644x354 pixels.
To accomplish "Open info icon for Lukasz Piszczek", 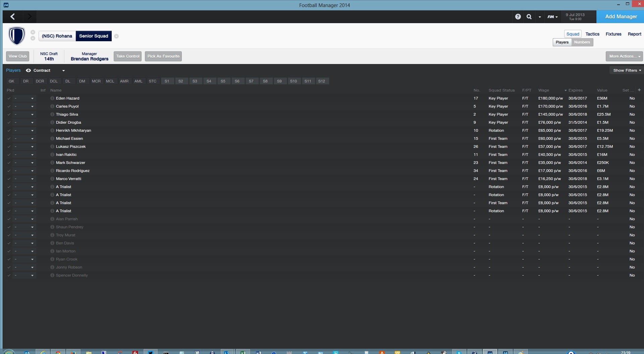I will point(52,146).
